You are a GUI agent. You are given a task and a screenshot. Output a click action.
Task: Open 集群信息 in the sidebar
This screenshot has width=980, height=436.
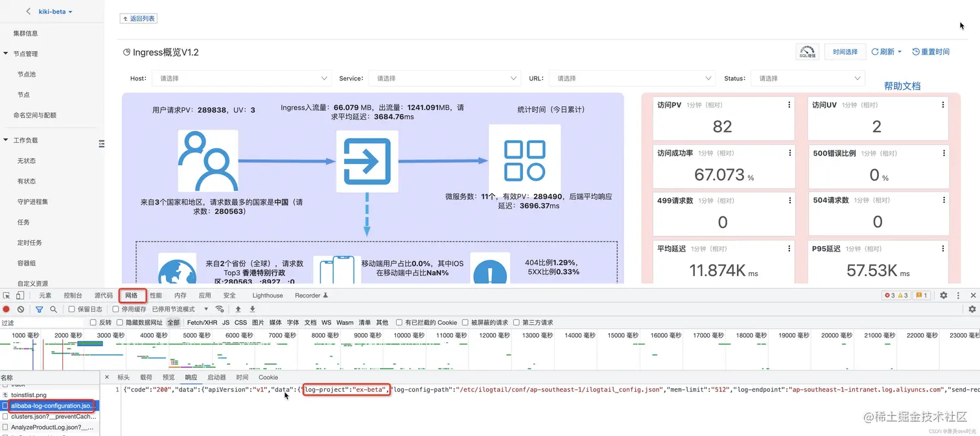(x=26, y=33)
